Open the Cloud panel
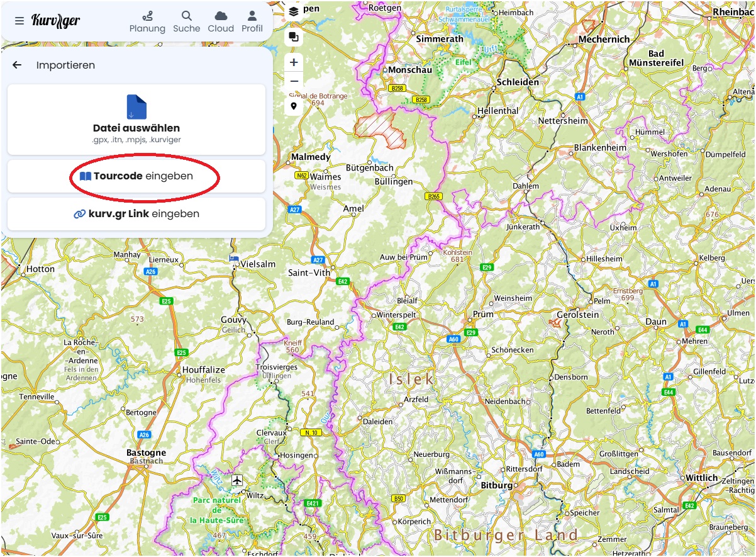756x557 pixels. coord(221,21)
